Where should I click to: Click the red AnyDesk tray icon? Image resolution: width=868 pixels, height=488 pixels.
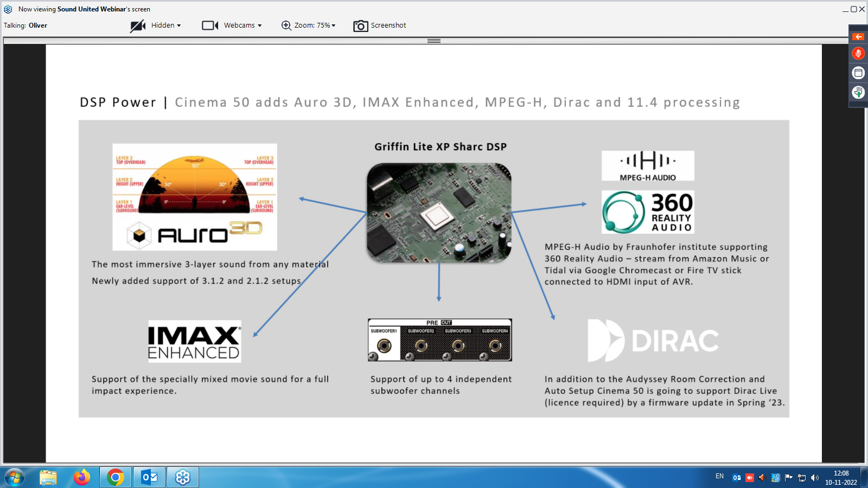coord(750,478)
